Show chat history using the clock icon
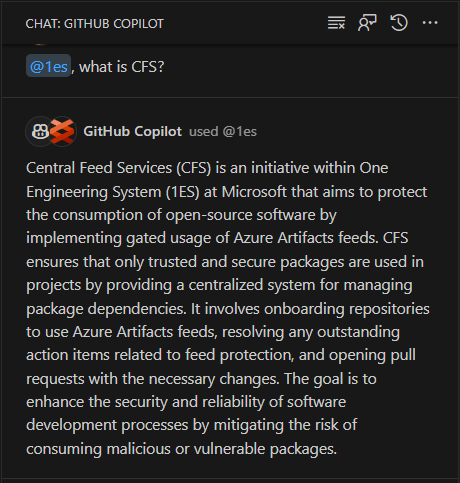Viewport: 460px width, 483px height. click(399, 23)
